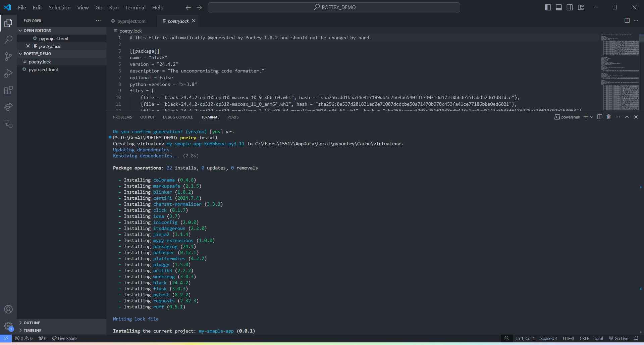This screenshot has height=345, width=644.
Task: Switch to the Problems panel tab
Action: 122,117
